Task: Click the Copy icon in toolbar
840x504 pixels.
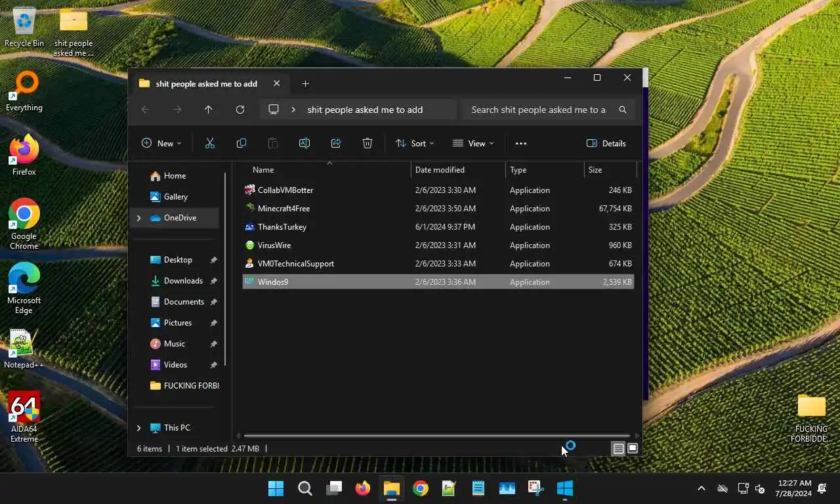Action: [241, 143]
